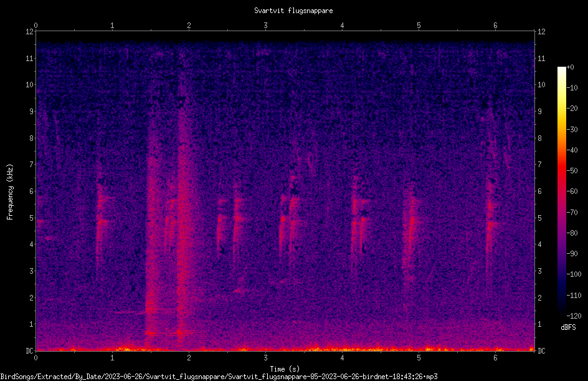Click the "+0" color scale label

(x=570, y=67)
